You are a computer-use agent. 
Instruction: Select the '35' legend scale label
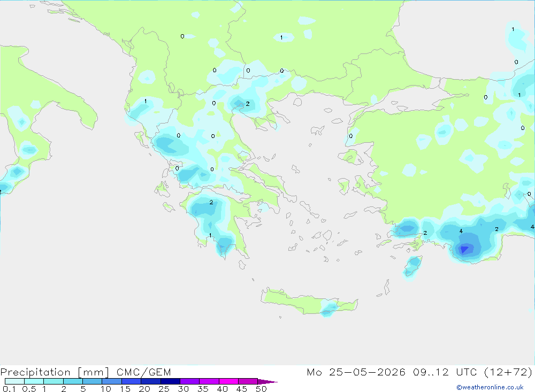pyautogui.click(x=203, y=389)
